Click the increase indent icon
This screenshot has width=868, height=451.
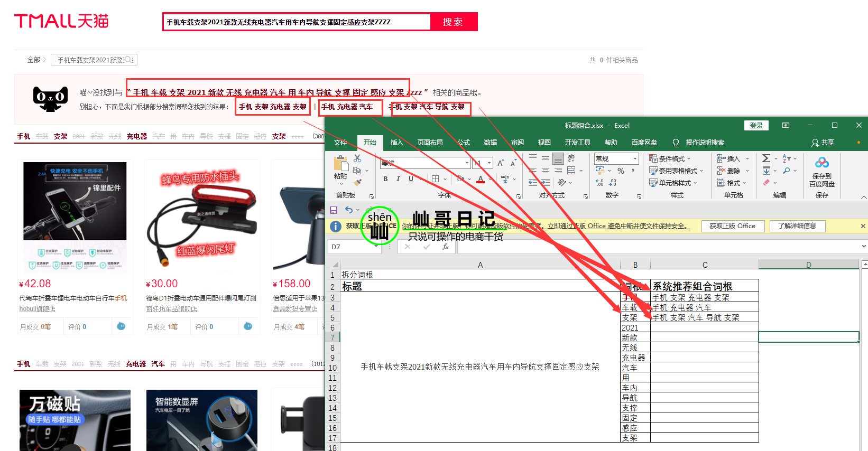tap(546, 183)
